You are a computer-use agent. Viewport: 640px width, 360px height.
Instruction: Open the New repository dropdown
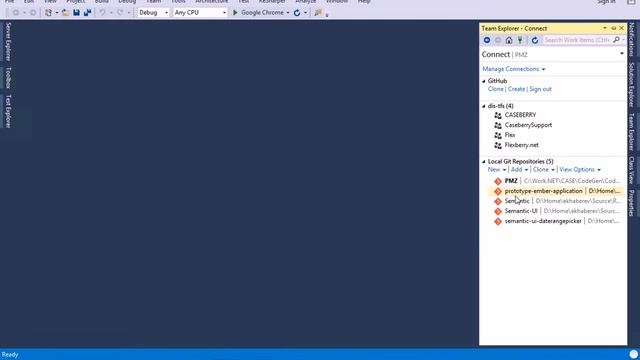pyautogui.click(x=497, y=169)
